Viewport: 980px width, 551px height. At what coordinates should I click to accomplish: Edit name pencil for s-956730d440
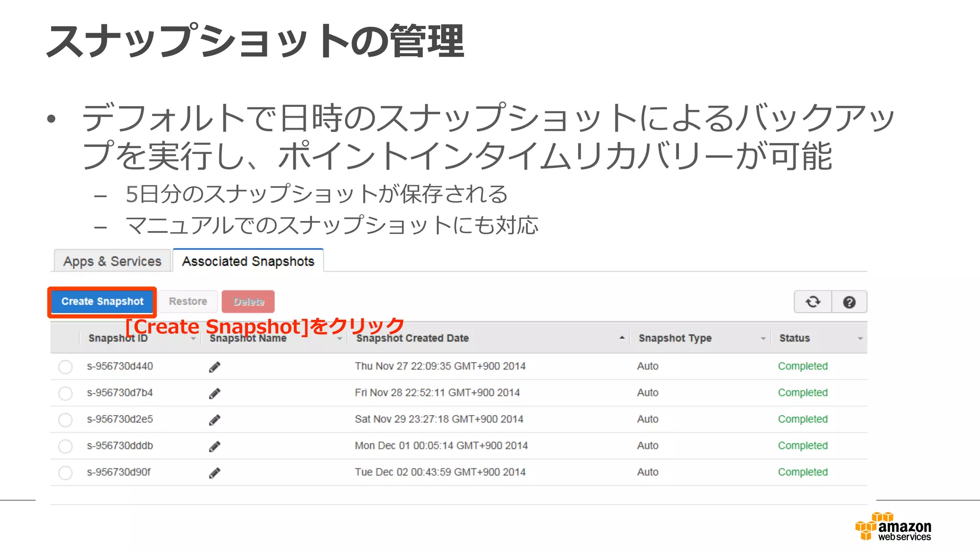(x=214, y=367)
